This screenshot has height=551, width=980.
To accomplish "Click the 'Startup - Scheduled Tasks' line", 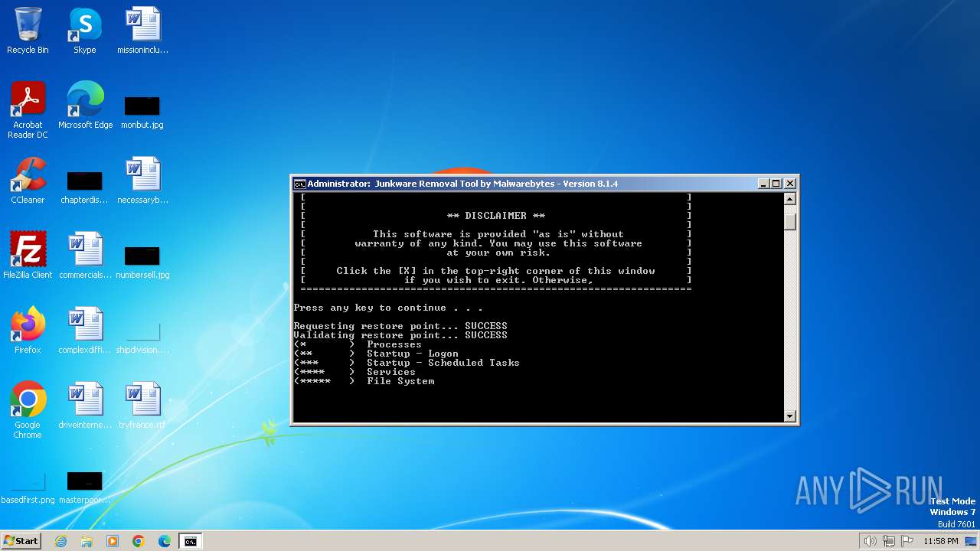I will (x=407, y=363).
